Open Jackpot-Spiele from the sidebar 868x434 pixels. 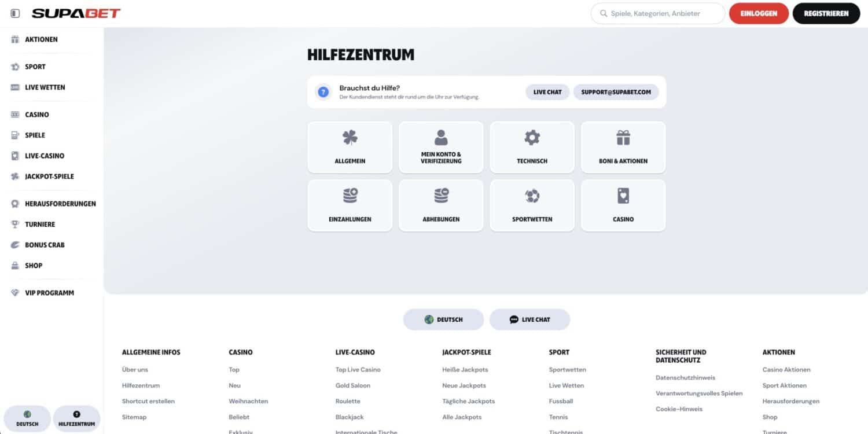[x=49, y=176]
